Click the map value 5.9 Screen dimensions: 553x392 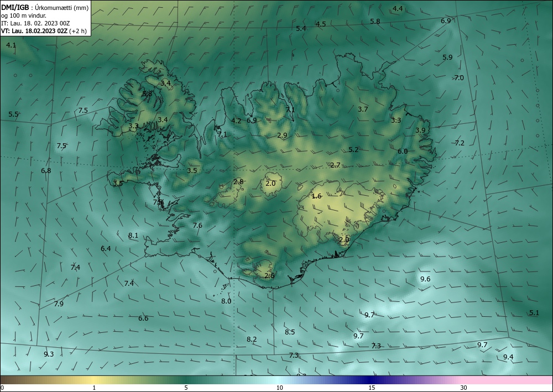447,57
